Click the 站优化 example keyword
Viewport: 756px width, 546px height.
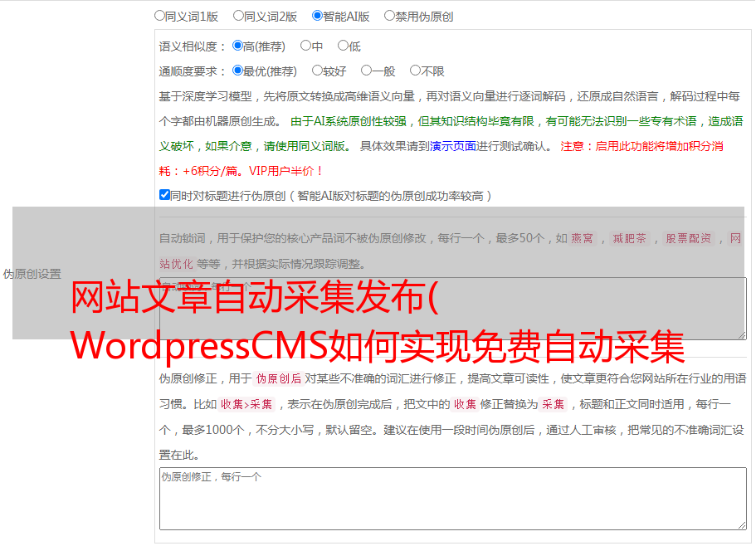click(176, 264)
